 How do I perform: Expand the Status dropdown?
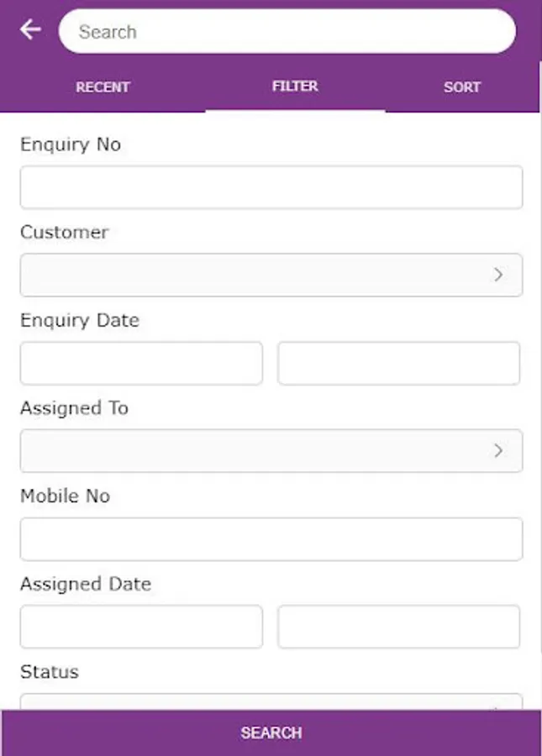271,702
